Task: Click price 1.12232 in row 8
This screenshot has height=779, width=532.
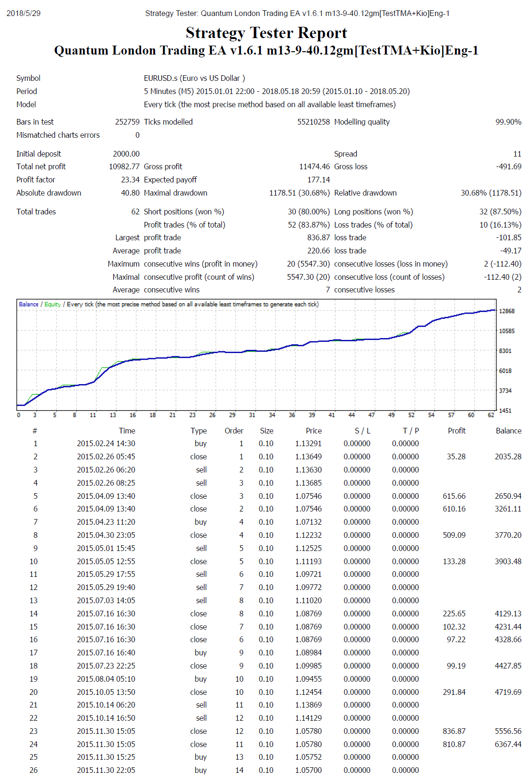Action: point(308,535)
